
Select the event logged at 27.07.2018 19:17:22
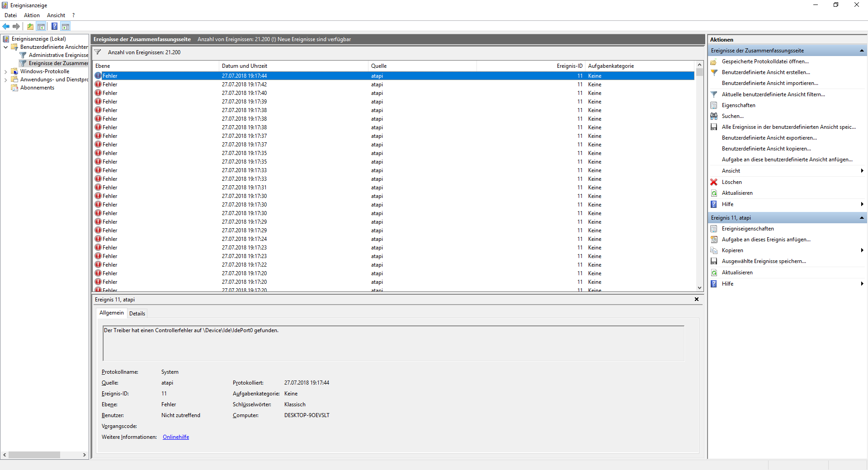[394, 265]
